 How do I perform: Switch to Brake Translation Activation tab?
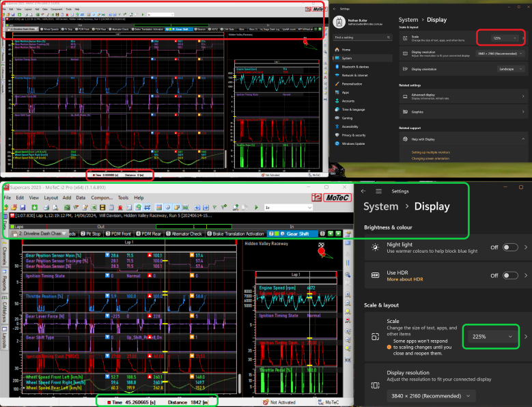pyautogui.click(x=236, y=234)
